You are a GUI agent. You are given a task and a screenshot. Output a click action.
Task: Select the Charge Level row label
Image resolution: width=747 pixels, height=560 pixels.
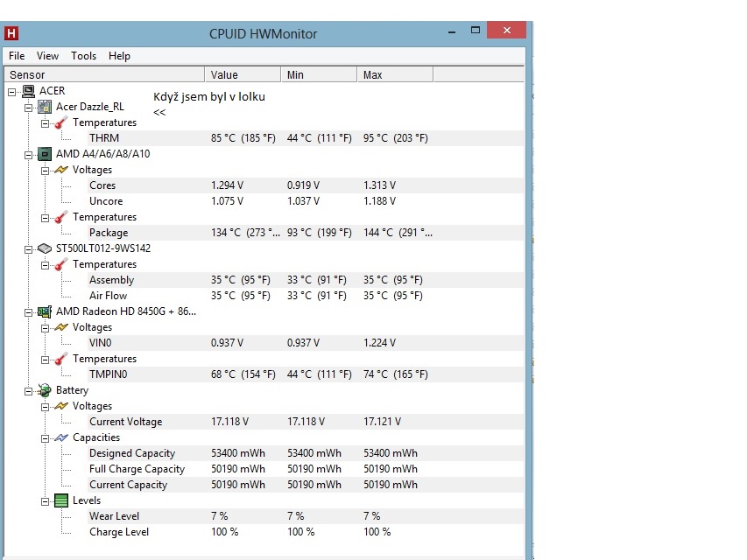(119, 532)
